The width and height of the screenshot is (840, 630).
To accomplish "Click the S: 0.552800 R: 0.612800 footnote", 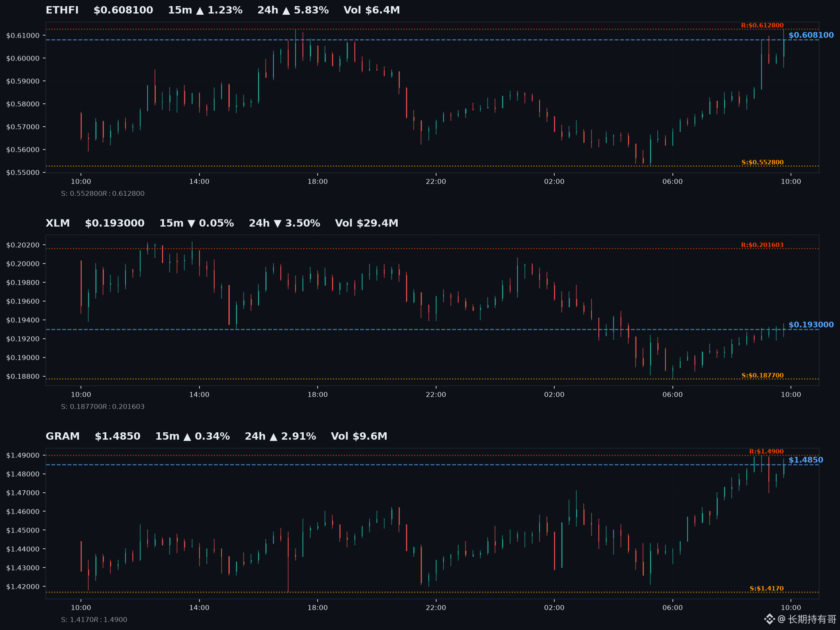I will pyautogui.click(x=103, y=194).
